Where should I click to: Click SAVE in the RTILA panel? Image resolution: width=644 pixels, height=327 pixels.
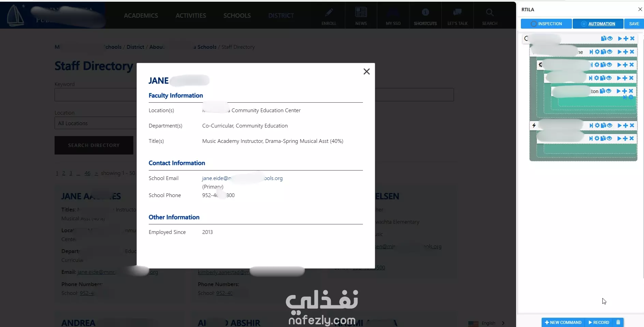click(634, 24)
